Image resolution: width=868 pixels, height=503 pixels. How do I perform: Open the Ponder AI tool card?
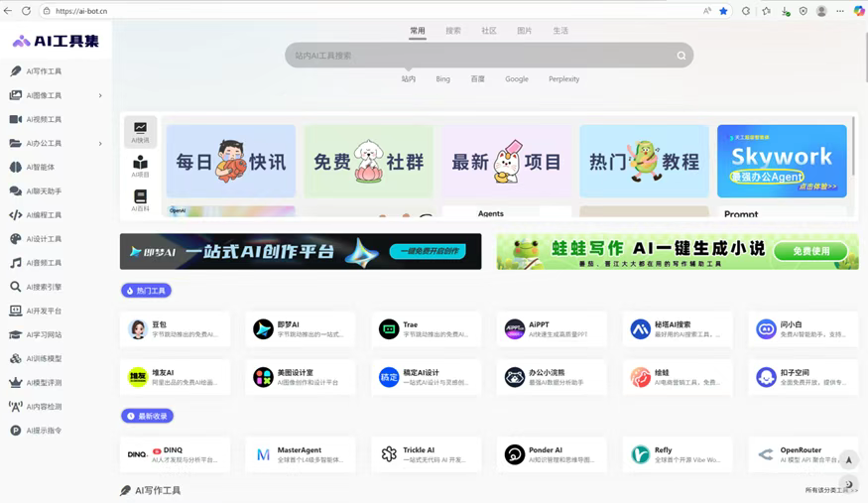pos(552,454)
